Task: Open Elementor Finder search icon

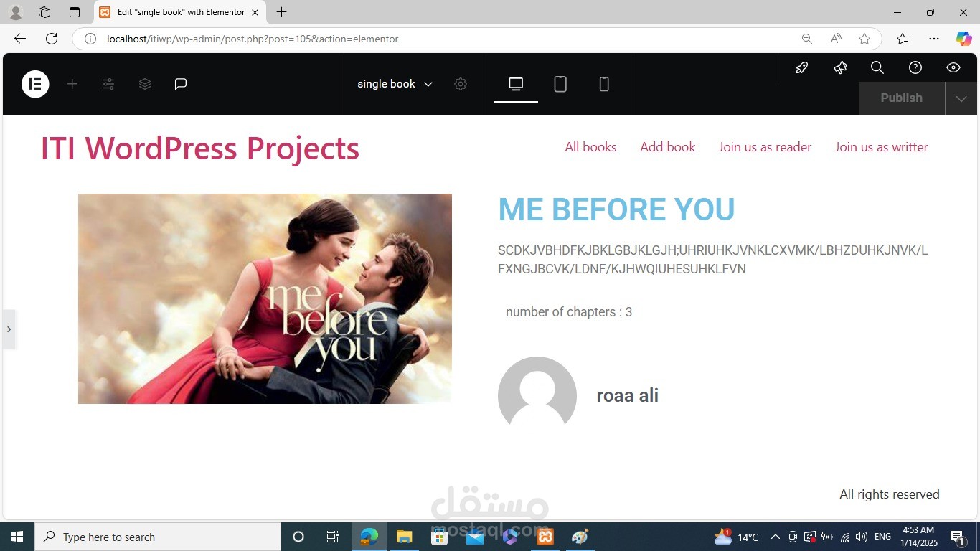Action: point(877,67)
